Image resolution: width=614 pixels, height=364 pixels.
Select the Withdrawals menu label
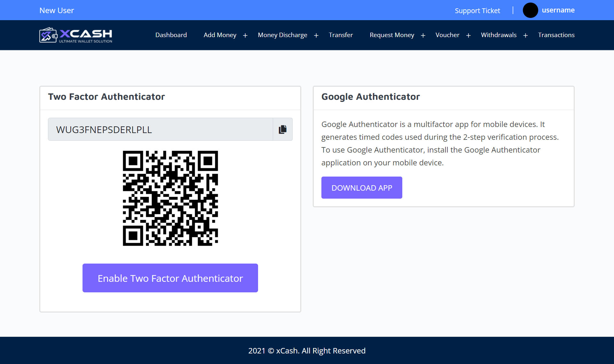tap(499, 35)
